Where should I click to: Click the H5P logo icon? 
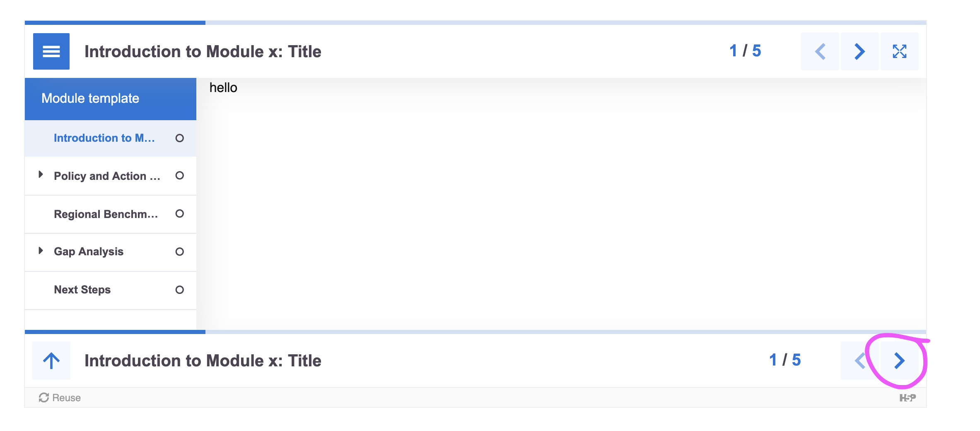point(908,398)
